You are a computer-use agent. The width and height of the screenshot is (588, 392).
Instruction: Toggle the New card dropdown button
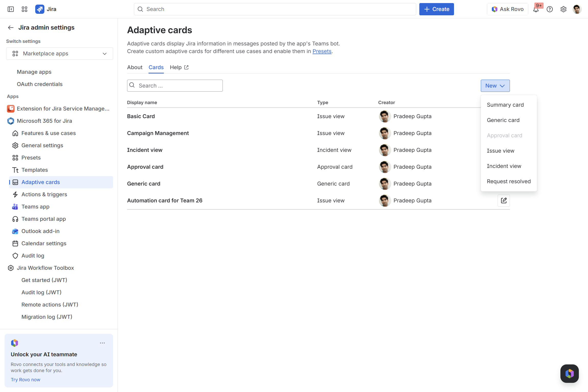(x=495, y=86)
